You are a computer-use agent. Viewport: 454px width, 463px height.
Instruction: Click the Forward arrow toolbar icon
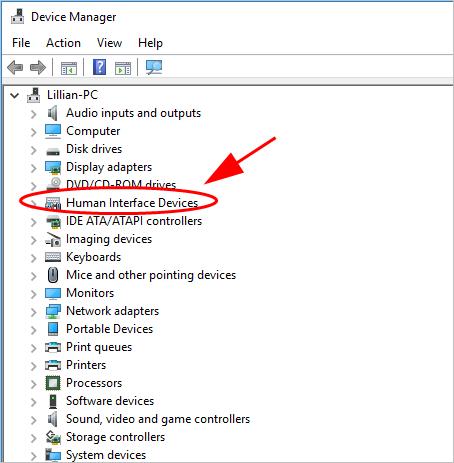(38, 68)
